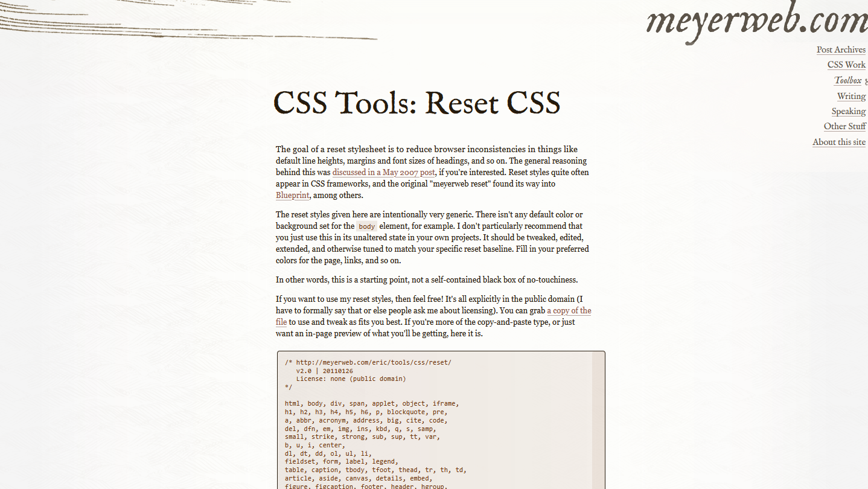Open the Other Stuff link
Screen dimensions: 868x489
(x=844, y=127)
